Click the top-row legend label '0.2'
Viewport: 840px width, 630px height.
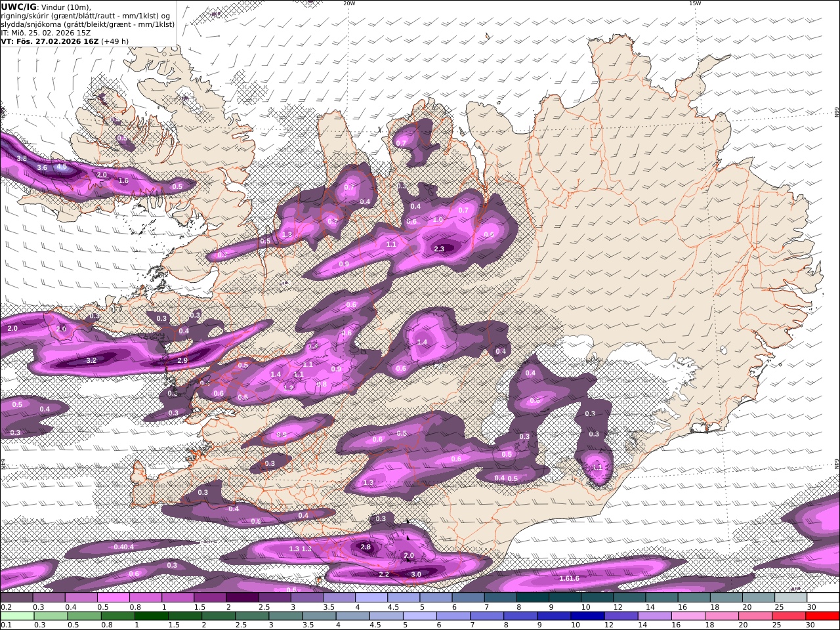[x=7, y=607]
